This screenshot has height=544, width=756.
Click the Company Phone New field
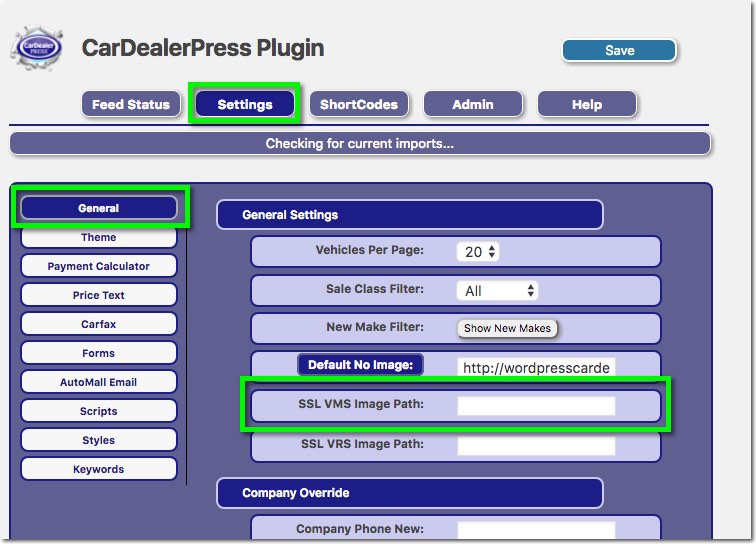point(536,530)
